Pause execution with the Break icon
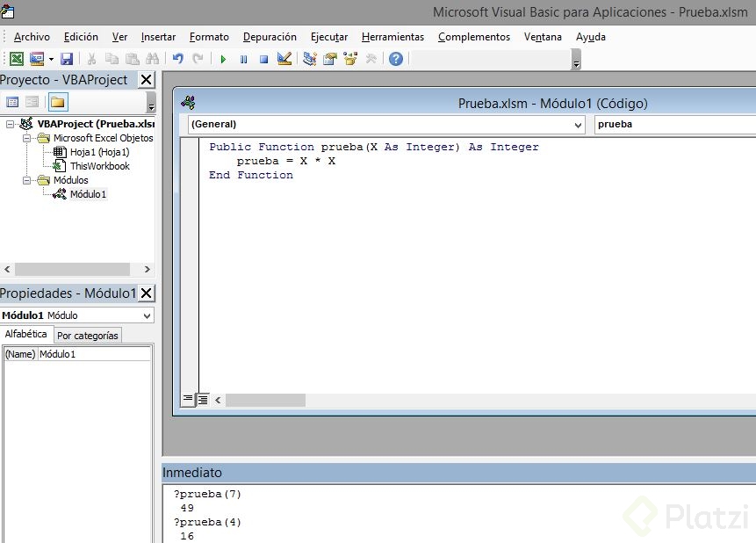 243,60
